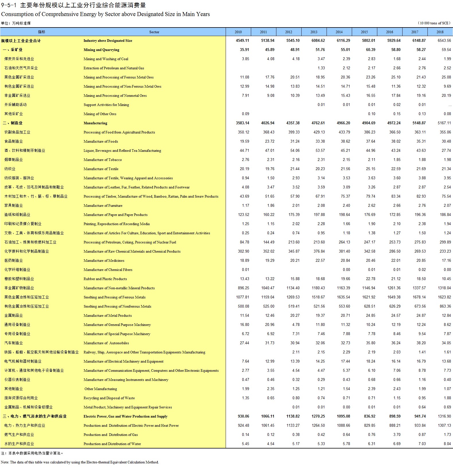This screenshot has height=476, width=453.
Task: Click 'Manufacture of Metal Products' label
Action: click(108, 316)
